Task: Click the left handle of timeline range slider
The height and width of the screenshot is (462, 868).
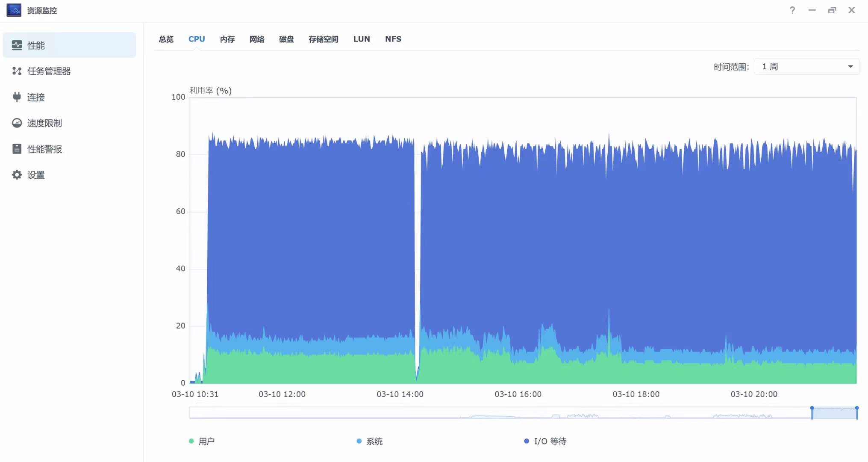Action: click(x=812, y=412)
